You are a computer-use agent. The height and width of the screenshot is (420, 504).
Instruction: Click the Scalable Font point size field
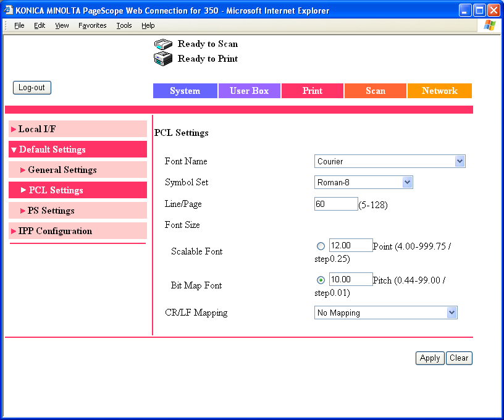pyautogui.click(x=351, y=245)
